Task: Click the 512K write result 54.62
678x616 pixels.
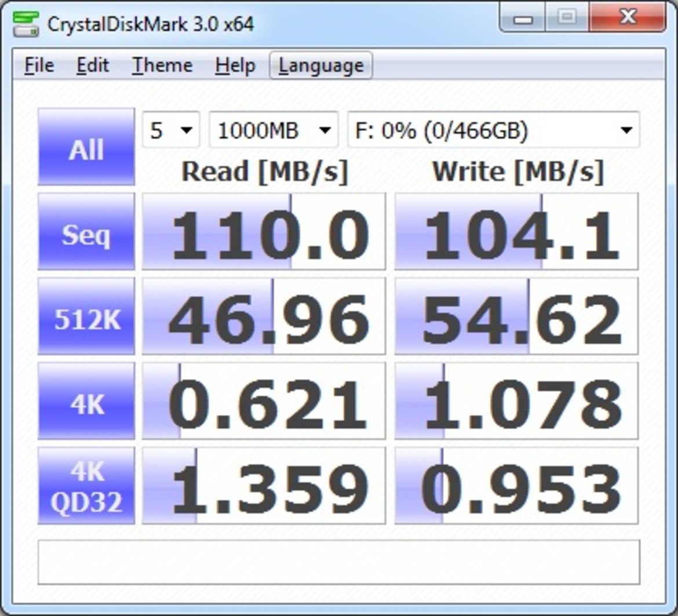Action: [x=516, y=316]
